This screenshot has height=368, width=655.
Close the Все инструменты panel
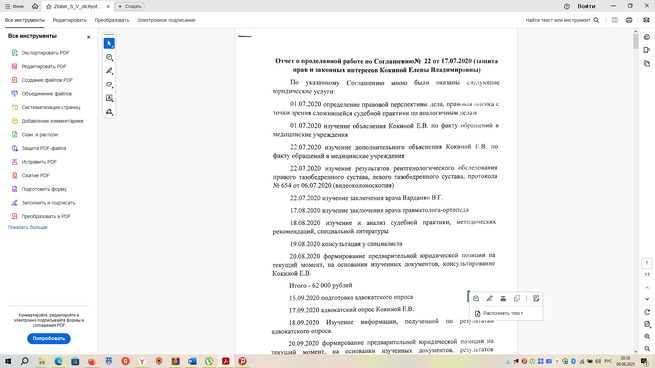point(89,37)
